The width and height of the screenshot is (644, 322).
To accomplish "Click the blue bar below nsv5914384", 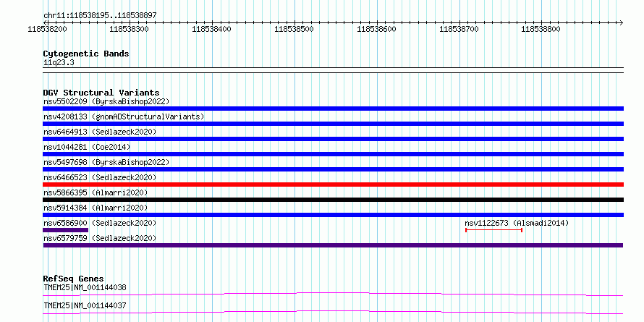I will (x=333, y=215).
